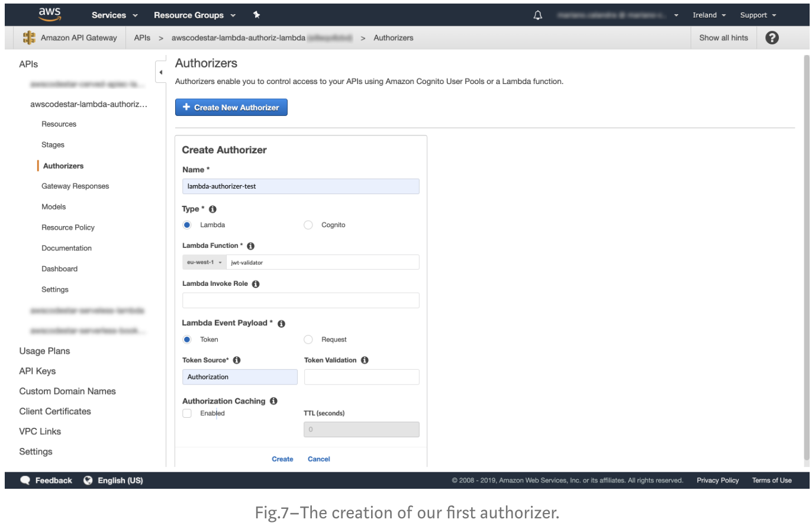Screen dimensions: 812x529
Task: Click the info icon beside Lambda Function
Action: pos(250,246)
